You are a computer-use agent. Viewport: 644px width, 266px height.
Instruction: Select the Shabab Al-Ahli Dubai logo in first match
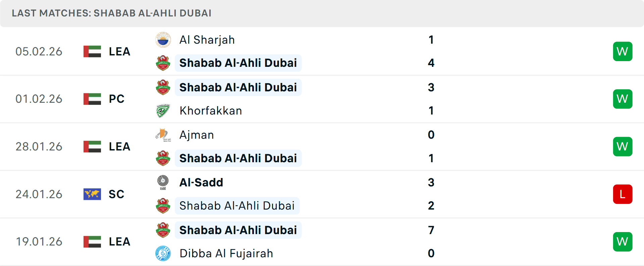click(163, 63)
